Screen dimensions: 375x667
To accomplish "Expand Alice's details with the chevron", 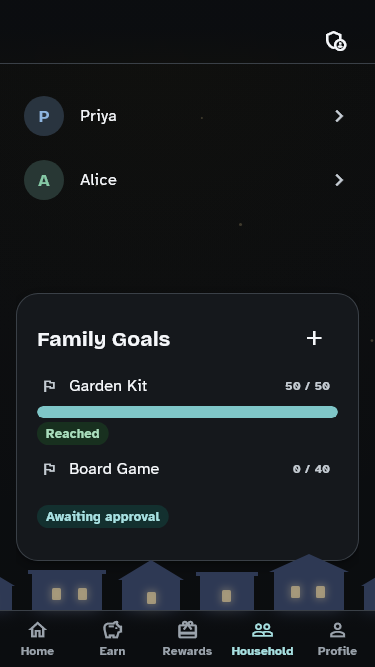I will [x=339, y=180].
